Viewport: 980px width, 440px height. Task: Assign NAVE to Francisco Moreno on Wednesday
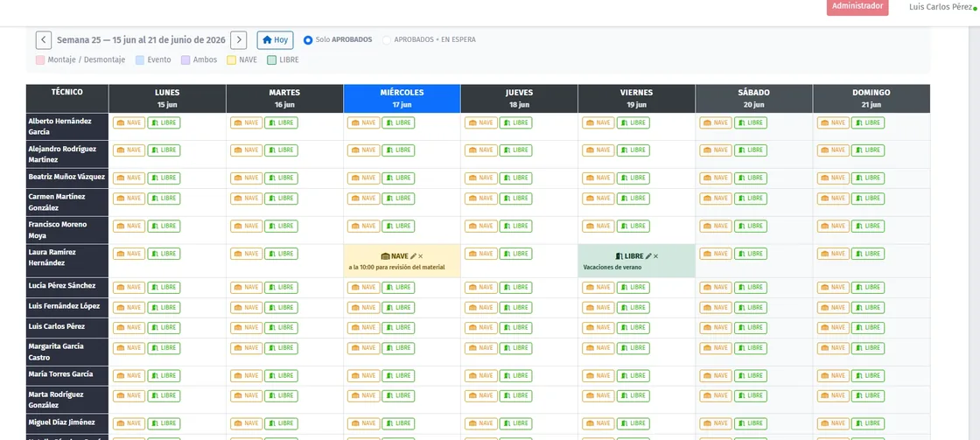364,226
